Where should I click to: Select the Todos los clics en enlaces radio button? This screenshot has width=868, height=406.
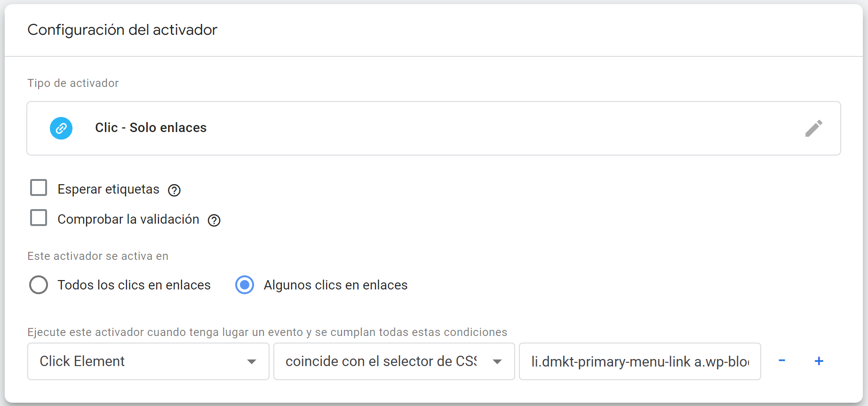click(39, 285)
